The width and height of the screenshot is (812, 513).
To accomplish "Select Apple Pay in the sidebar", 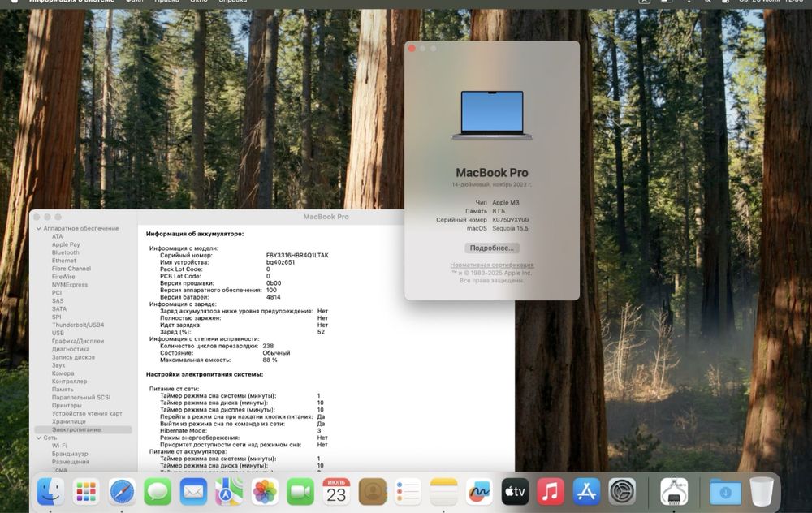I will tap(66, 244).
